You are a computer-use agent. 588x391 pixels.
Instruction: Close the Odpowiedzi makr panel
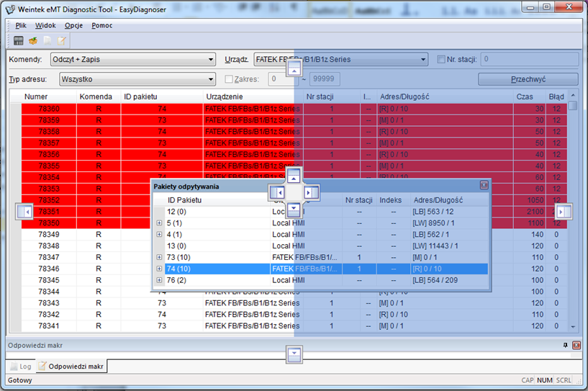(576, 345)
